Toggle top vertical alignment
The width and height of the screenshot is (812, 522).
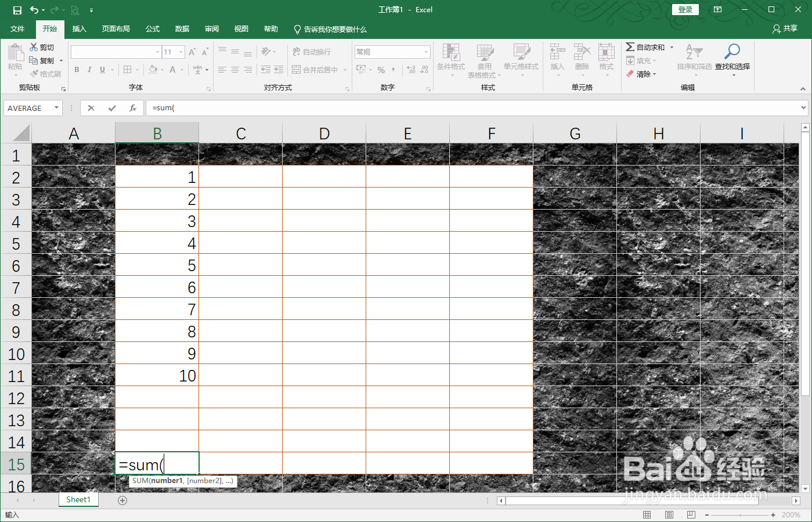(x=222, y=52)
